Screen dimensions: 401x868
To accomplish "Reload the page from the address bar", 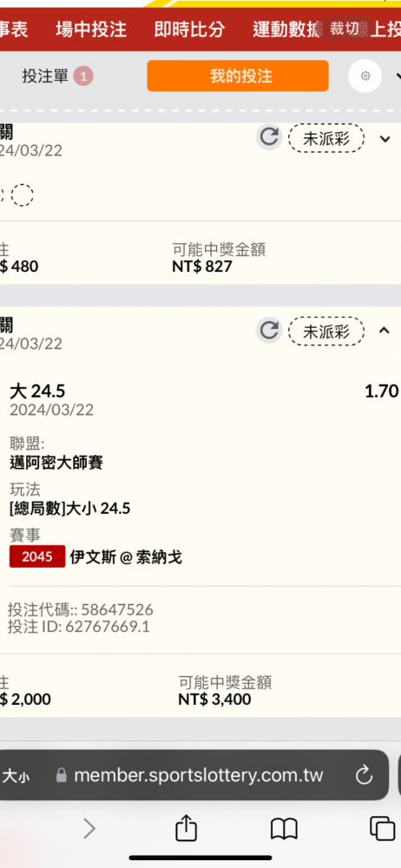I will point(364,775).
